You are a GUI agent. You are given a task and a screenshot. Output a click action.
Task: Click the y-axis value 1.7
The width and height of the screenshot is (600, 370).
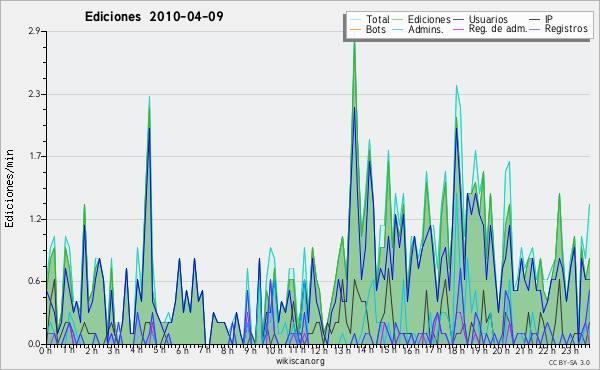coord(34,156)
